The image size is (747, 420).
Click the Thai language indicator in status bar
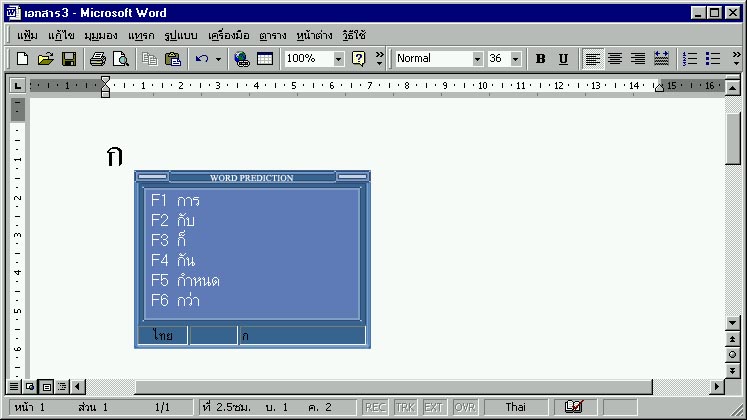point(515,407)
